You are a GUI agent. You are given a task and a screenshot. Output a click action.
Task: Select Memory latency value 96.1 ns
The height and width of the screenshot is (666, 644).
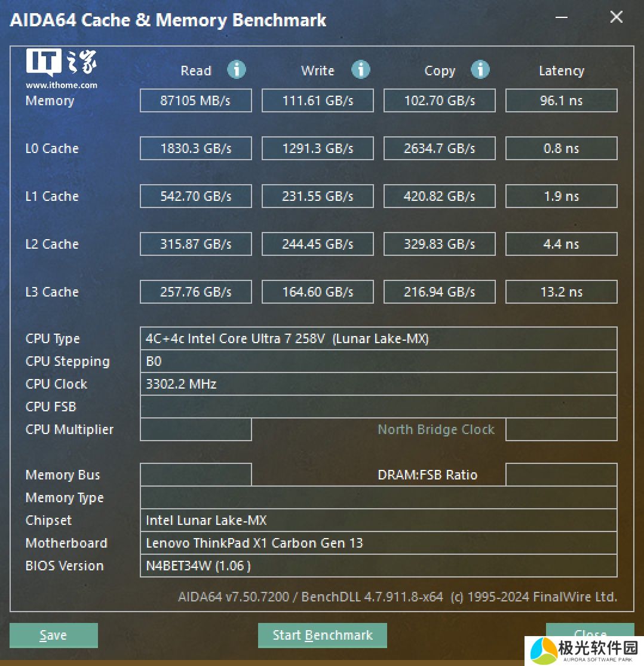tap(561, 100)
